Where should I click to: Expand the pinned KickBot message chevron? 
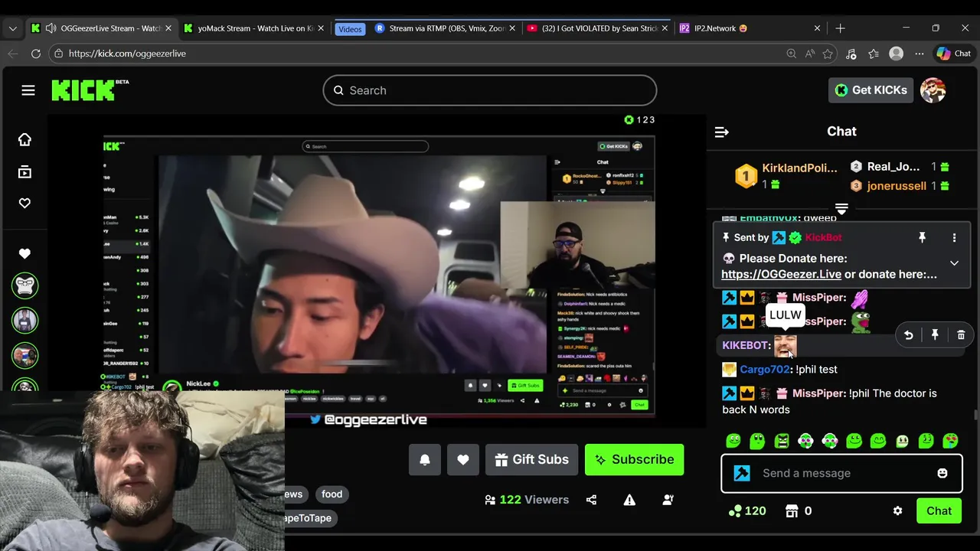pos(954,263)
